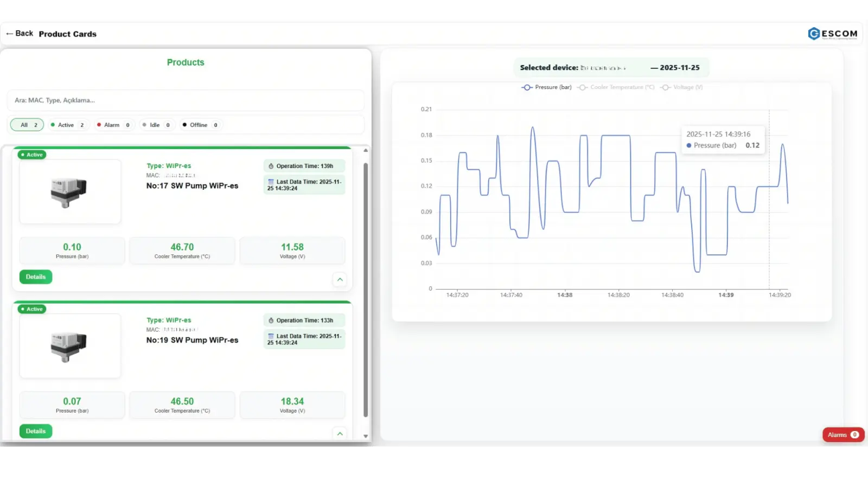Click the Back arrow icon
Screen dimensions: 868x488
(9, 34)
